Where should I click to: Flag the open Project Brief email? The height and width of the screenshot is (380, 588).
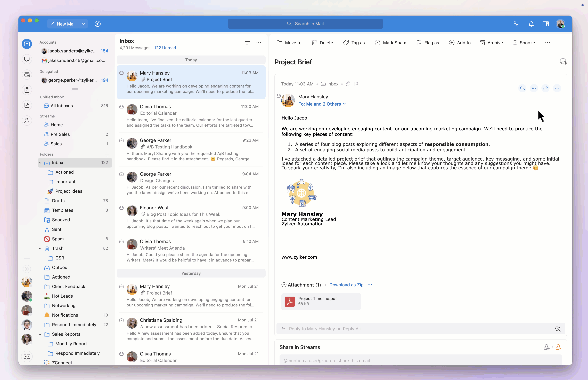coord(356,84)
